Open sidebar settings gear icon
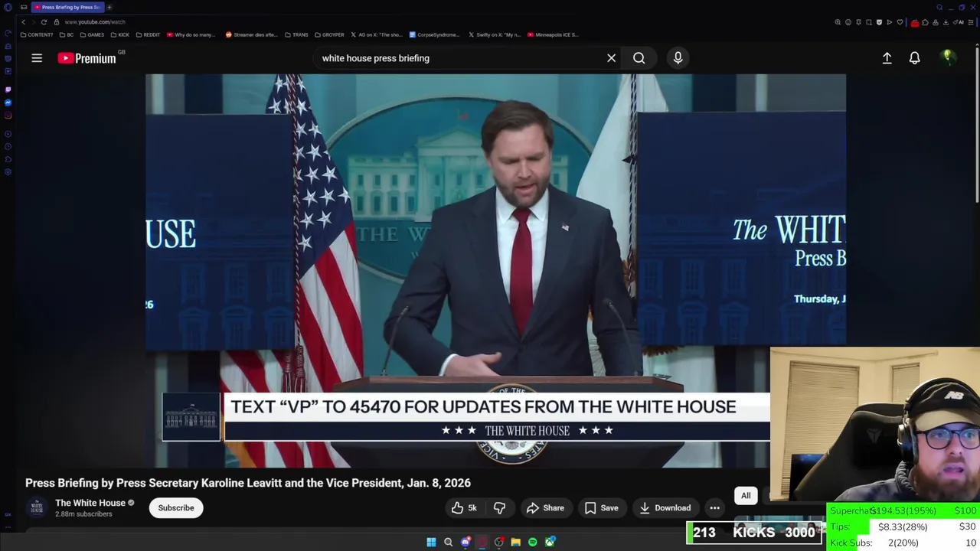Viewport: 980px width, 551px height. (x=8, y=172)
